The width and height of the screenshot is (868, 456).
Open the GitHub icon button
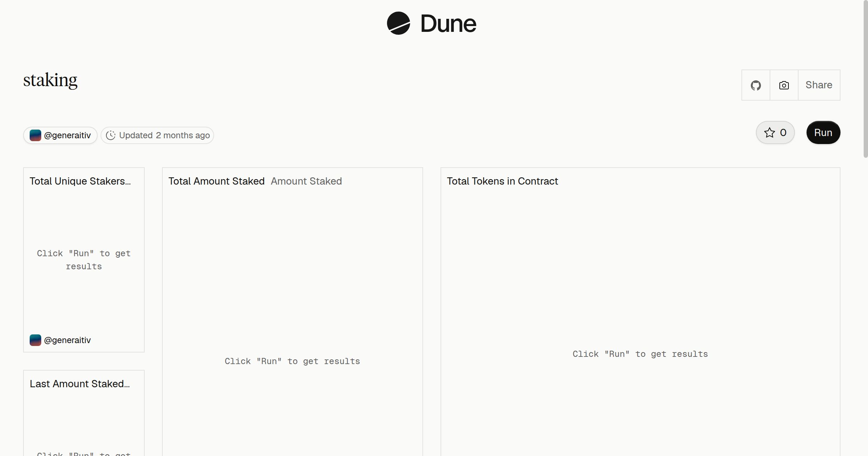point(756,85)
